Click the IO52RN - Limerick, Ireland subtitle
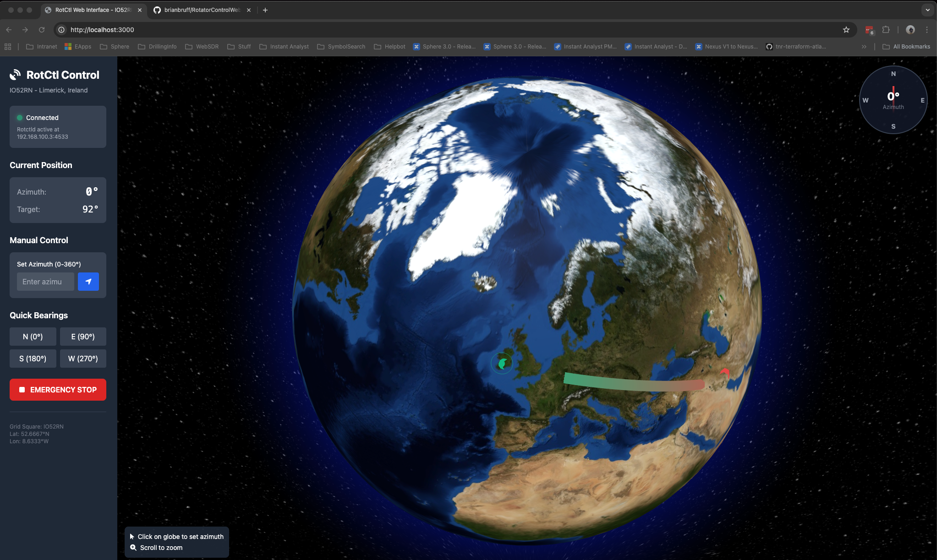This screenshot has height=560, width=937. pos(49,90)
